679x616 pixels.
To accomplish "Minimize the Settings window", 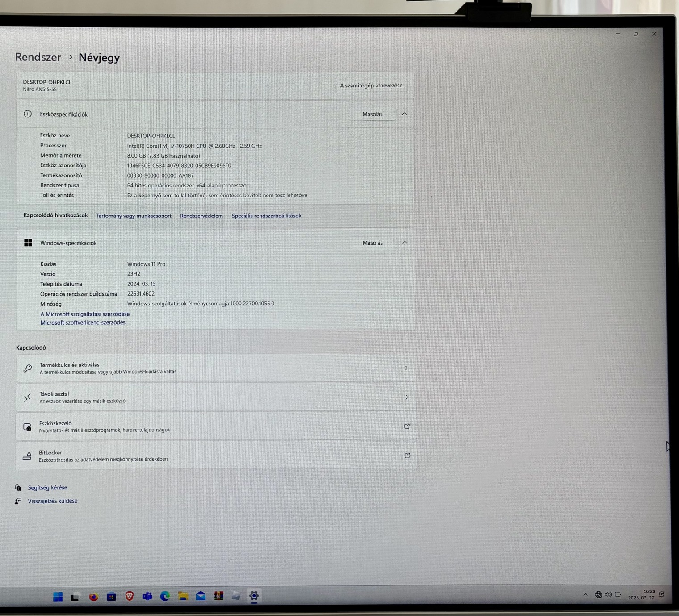I will coord(618,34).
